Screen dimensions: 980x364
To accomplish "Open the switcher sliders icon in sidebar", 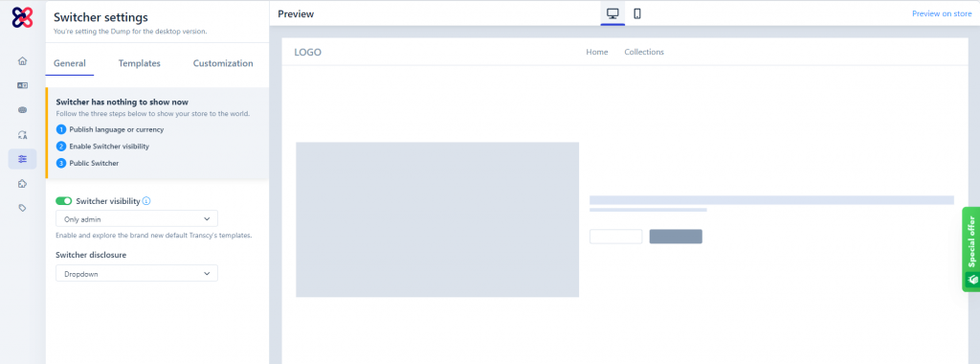I will tap(23, 159).
